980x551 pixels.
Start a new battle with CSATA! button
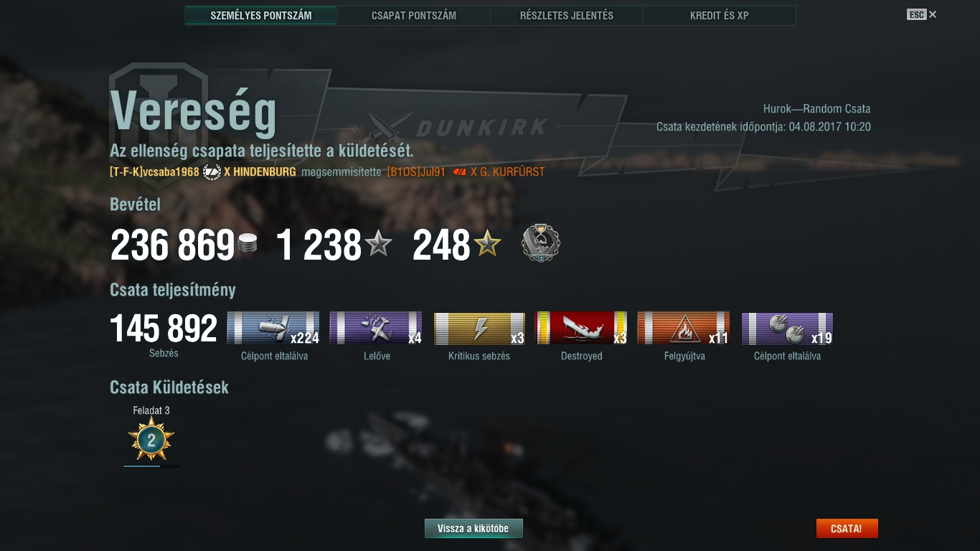[x=847, y=529]
